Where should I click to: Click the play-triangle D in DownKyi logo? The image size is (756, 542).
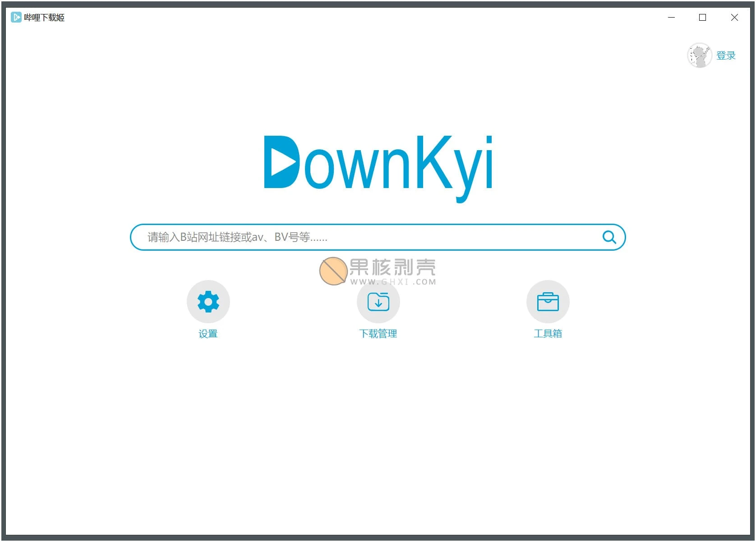pos(281,162)
